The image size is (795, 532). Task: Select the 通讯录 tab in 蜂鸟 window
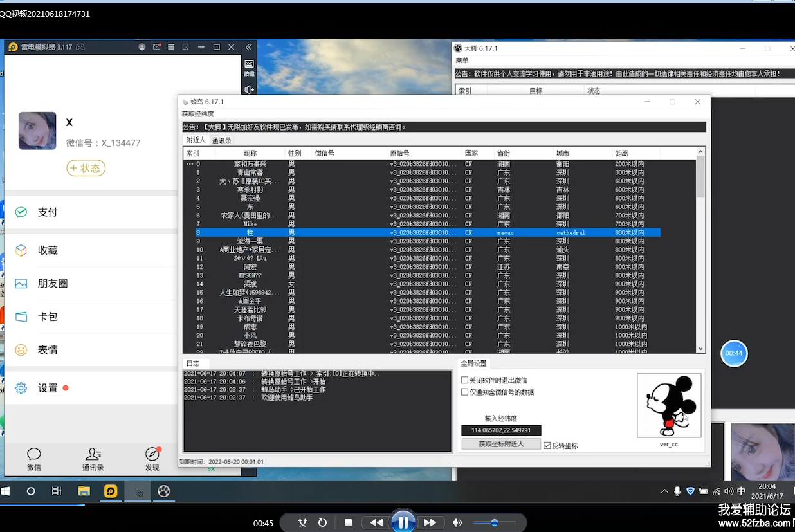(221, 140)
